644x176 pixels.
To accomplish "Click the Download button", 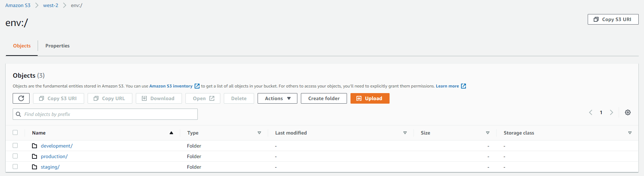I will tap(159, 98).
